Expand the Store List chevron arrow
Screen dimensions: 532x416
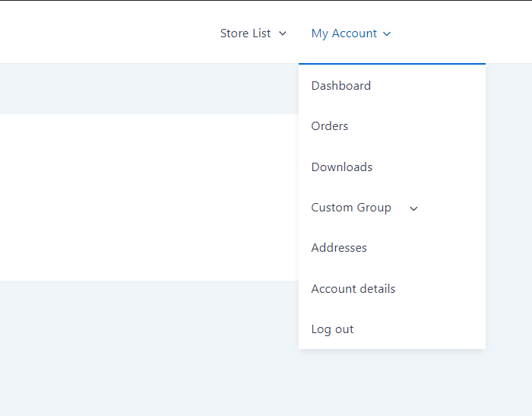pyautogui.click(x=282, y=33)
